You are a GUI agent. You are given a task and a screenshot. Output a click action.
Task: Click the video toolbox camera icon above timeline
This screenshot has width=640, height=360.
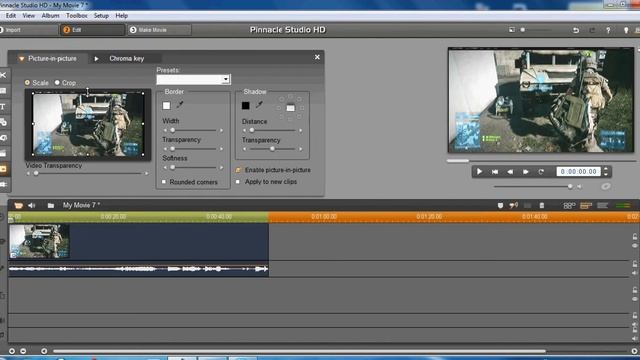click(18, 205)
